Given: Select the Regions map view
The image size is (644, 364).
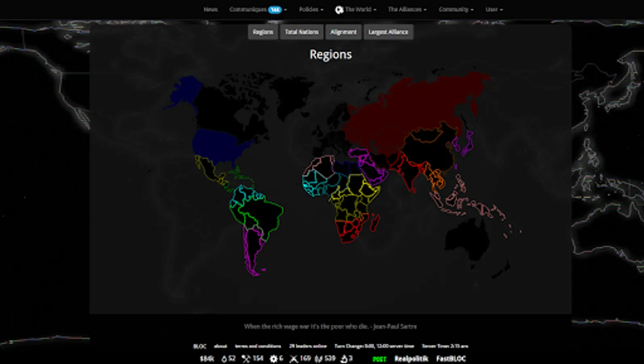Looking at the screenshot, I should click(x=263, y=32).
